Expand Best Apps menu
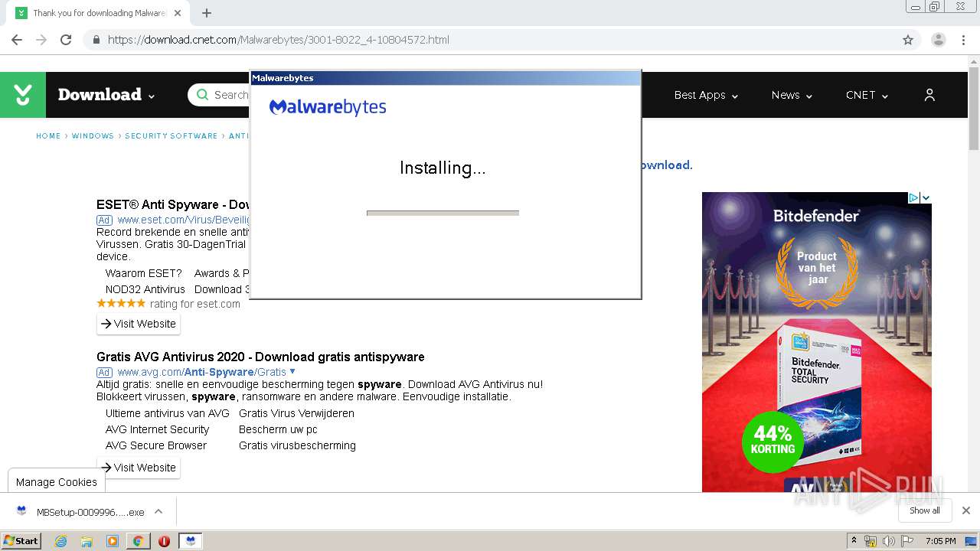Screen dimensions: 980x551 706,95
